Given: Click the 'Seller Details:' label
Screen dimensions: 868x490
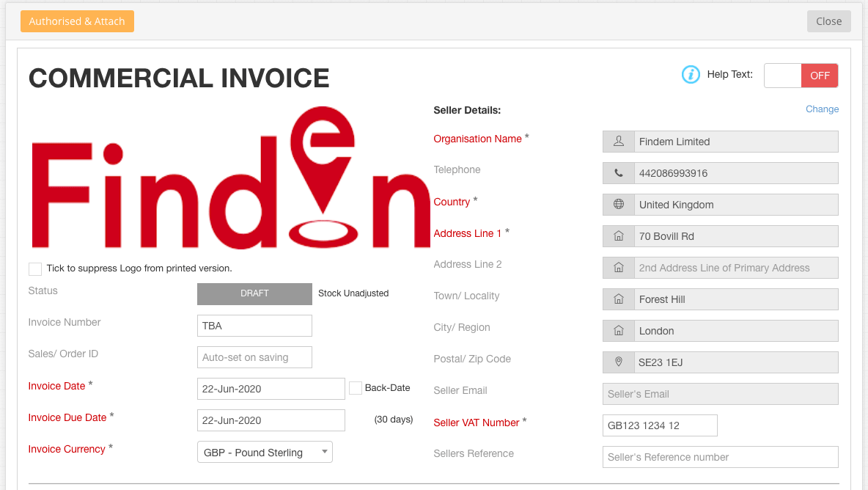Looking at the screenshot, I should [x=467, y=110].
